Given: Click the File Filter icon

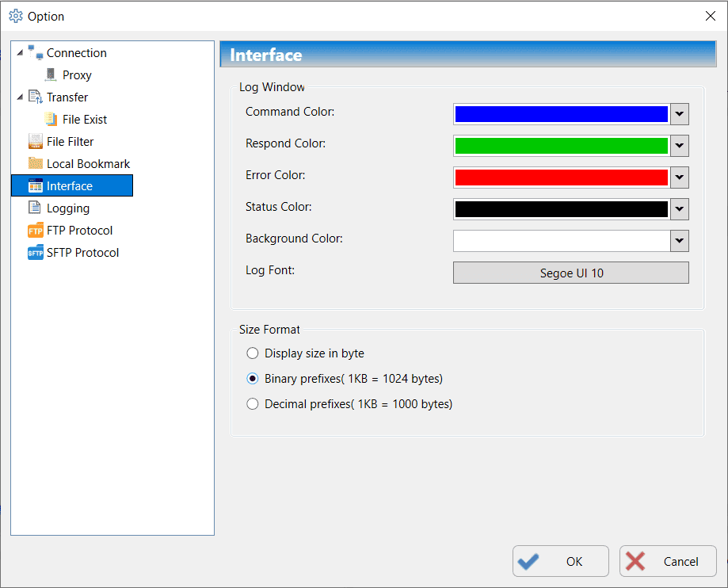Looking at the screenshot, I should tap(35, 142).
